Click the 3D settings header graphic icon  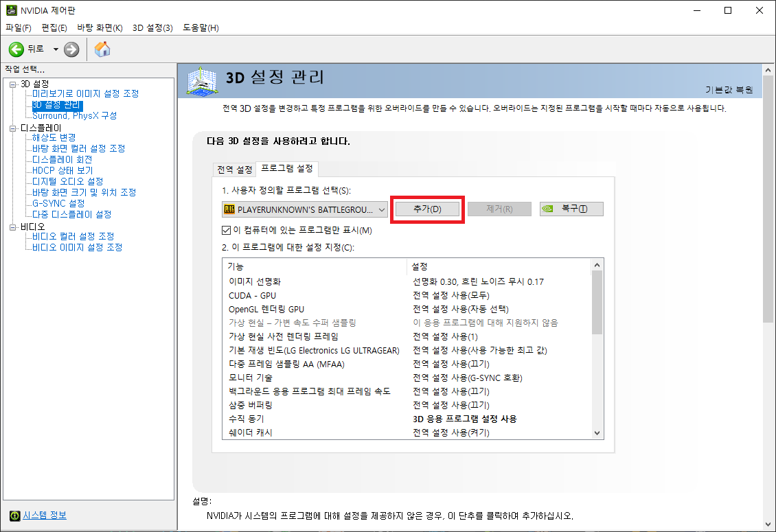203,81
